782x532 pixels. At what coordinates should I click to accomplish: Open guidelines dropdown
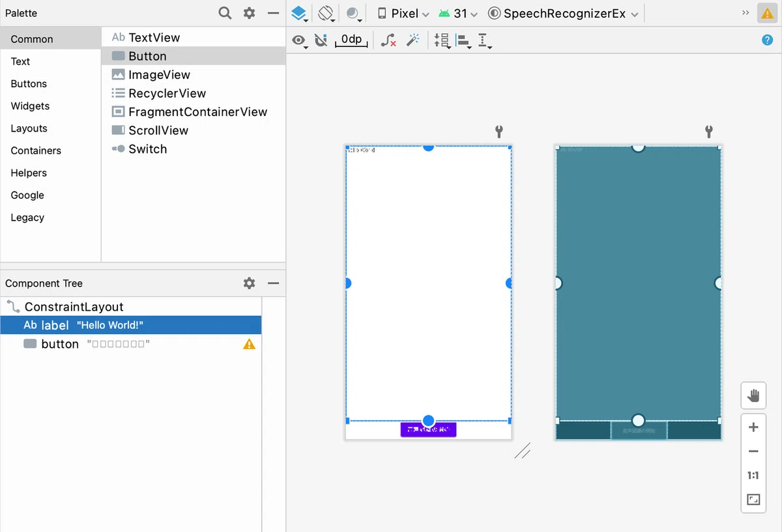click(x=485, y=41)
